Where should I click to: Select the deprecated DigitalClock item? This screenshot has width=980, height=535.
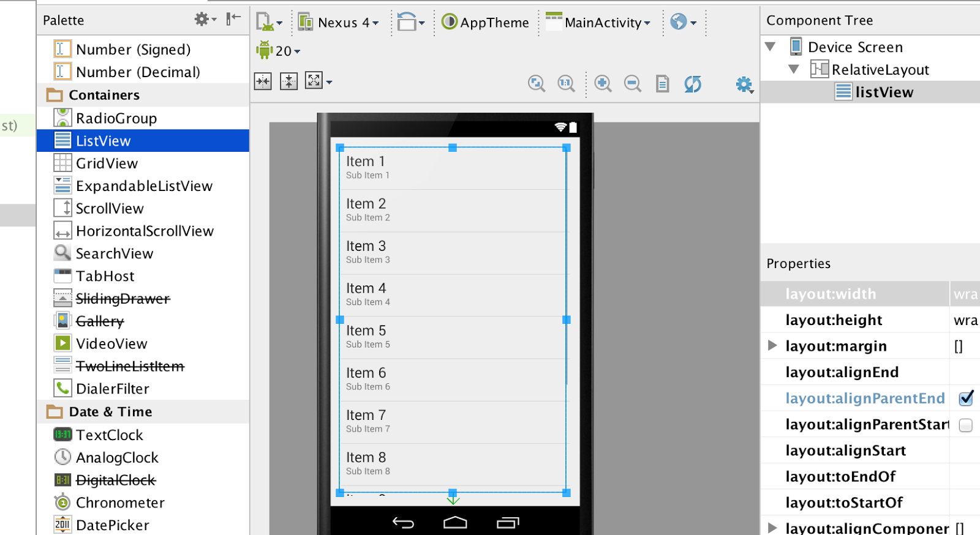(143, 480)
